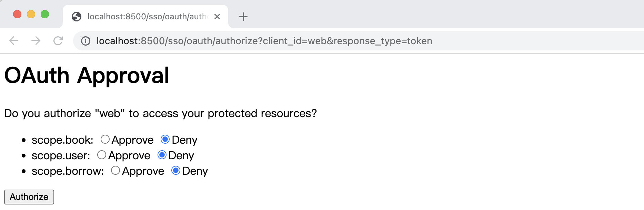Click the red close window button

[17, 14]
